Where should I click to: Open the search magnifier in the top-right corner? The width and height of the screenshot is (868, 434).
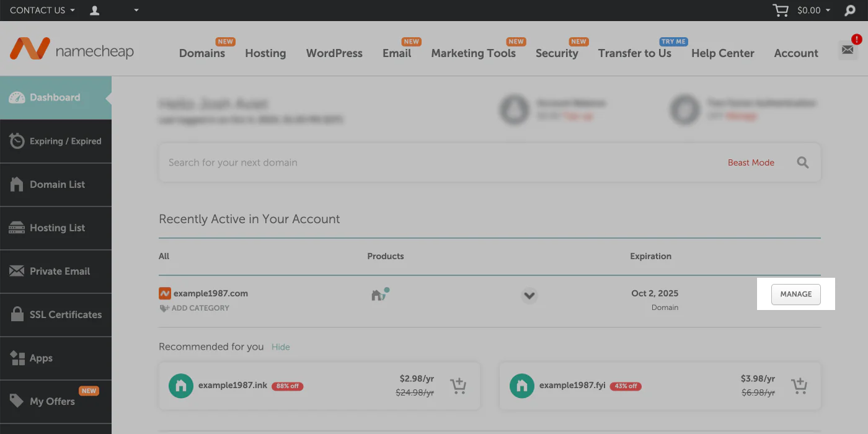pyautogui.click(x=849, y=10)
